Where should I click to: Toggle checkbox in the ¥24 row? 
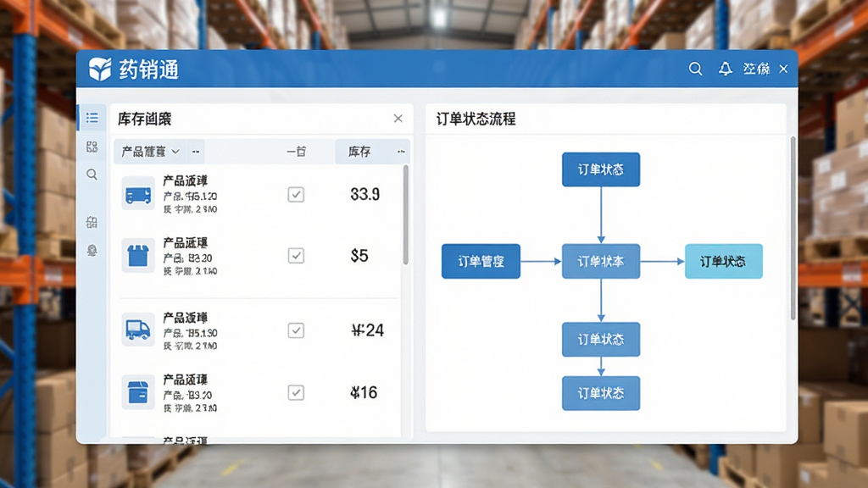point(296,330)
